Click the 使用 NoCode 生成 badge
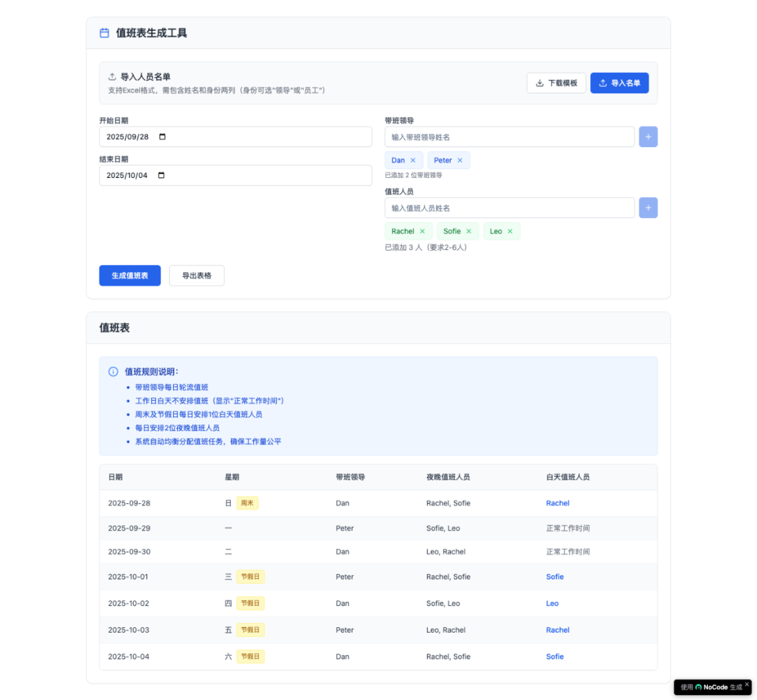 point(711,687)
